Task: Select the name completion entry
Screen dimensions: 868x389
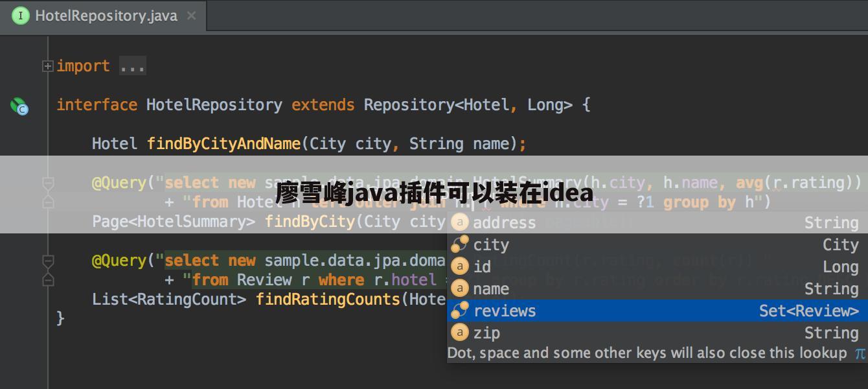Action: coord(490,289)
